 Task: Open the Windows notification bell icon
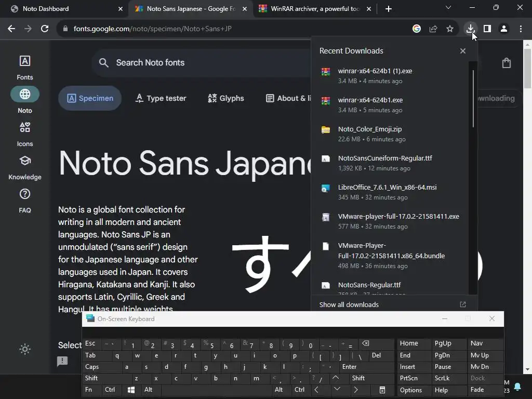(517, 387)
